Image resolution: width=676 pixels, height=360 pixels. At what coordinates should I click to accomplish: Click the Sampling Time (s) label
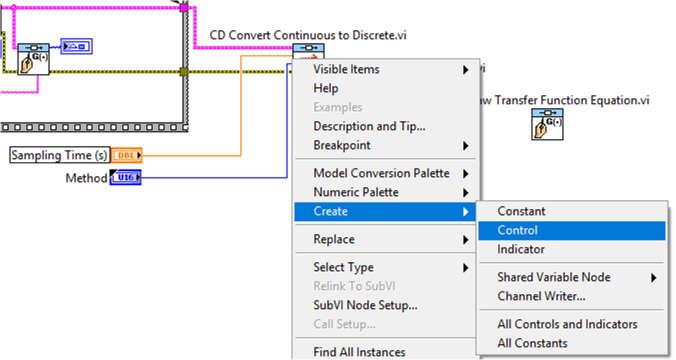(x=59, y=155)
